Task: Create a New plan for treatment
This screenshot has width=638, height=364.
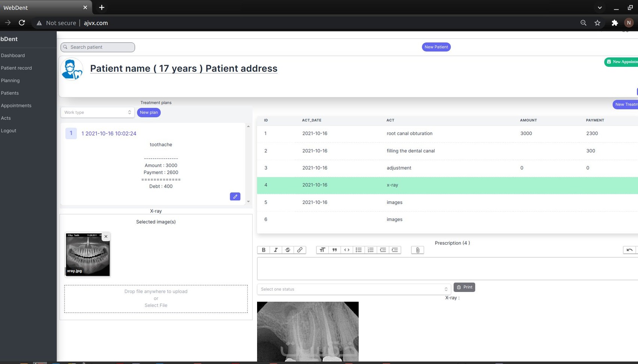Action: tap(149, 112)
